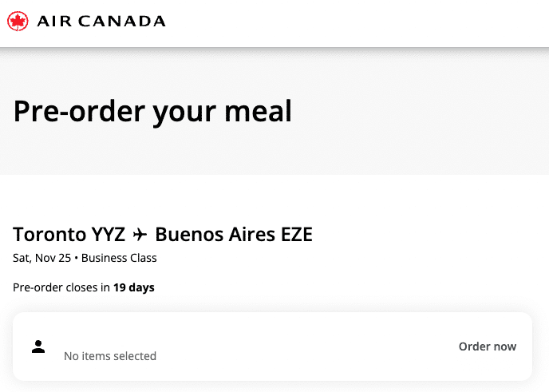Click the word Toronto in route title

click(x=49, y=235)
